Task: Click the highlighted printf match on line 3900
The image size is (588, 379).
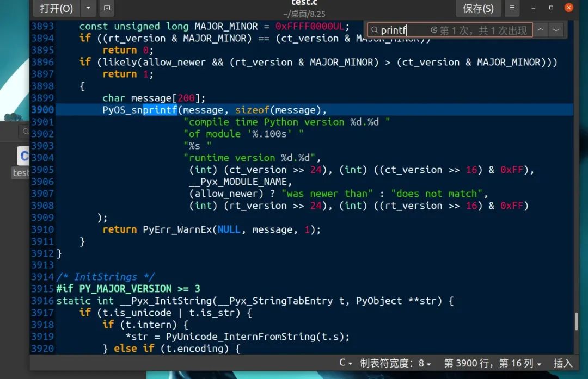Action: point(160,110)
